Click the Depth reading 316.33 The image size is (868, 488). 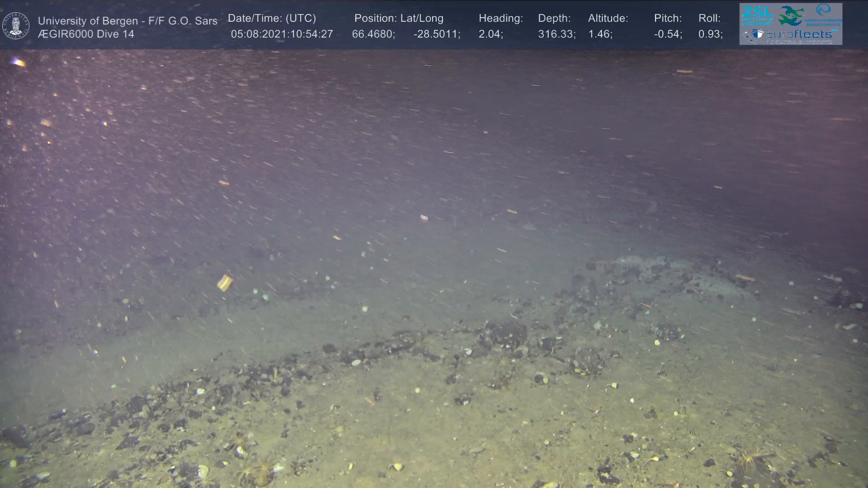click(557, 34)
